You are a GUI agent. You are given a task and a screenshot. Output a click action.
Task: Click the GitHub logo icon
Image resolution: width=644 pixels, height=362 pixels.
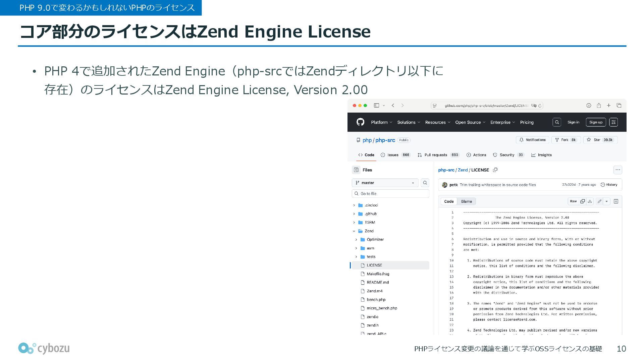coord(360,122)
